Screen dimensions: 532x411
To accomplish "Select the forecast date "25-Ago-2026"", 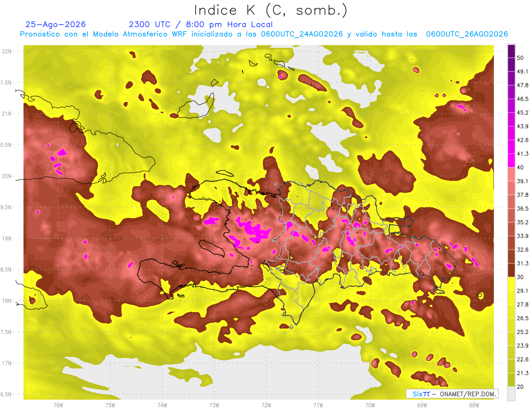I will (56, 24).
